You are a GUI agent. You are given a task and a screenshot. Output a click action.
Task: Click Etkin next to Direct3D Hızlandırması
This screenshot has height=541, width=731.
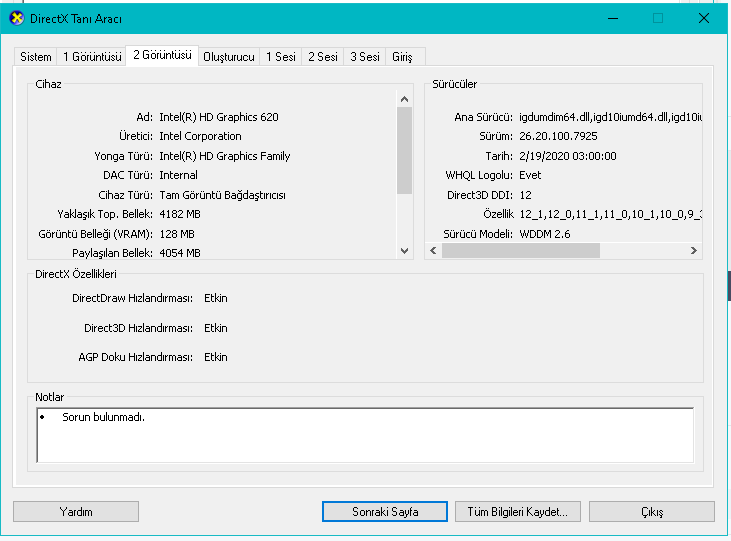(216, 328)
